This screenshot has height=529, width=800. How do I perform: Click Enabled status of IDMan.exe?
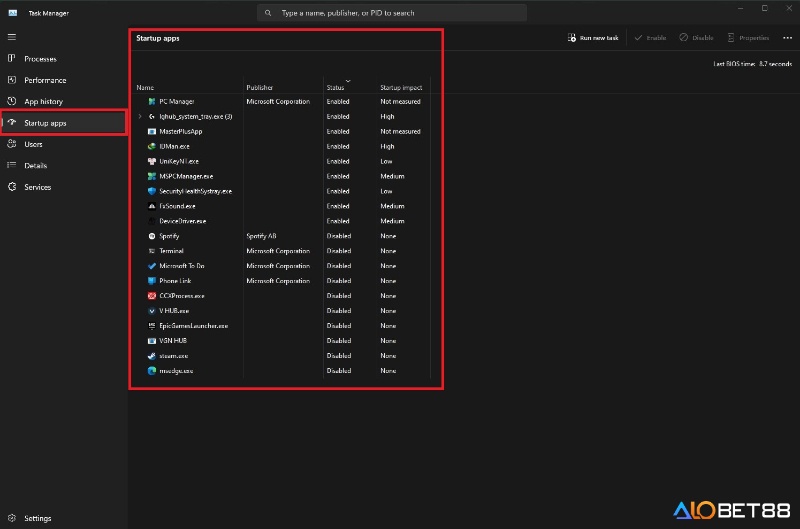pos(338,146)
